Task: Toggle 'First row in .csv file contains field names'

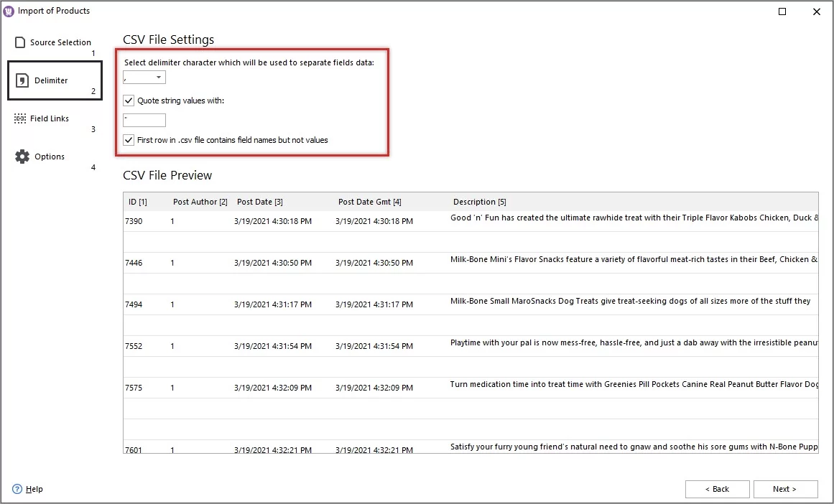Action: point(128,140)
